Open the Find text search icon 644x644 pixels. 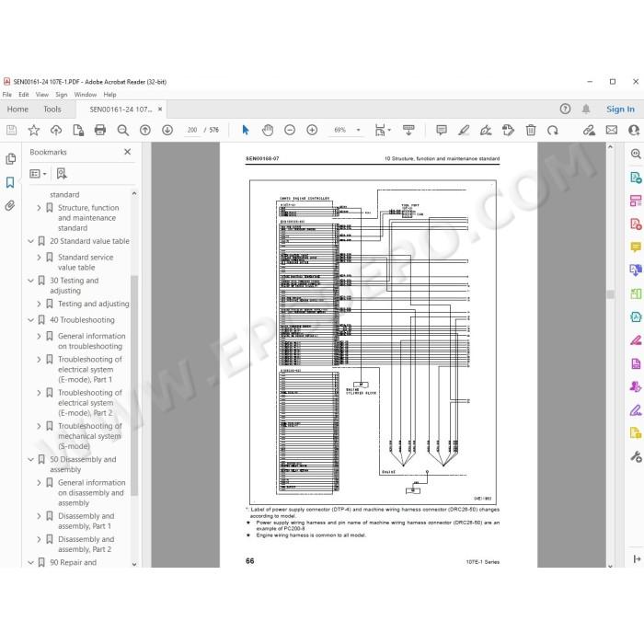tap(122, 131)
